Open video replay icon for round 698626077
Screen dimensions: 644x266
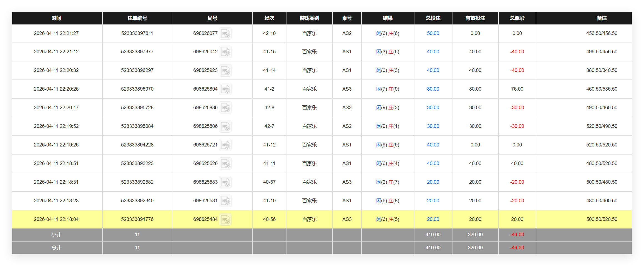click(225, 34)
